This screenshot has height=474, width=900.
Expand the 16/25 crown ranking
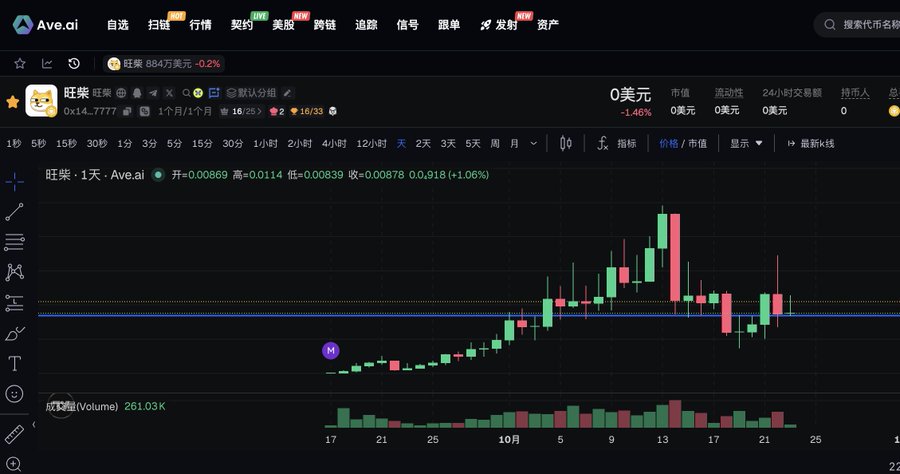(x=241, y=111)
